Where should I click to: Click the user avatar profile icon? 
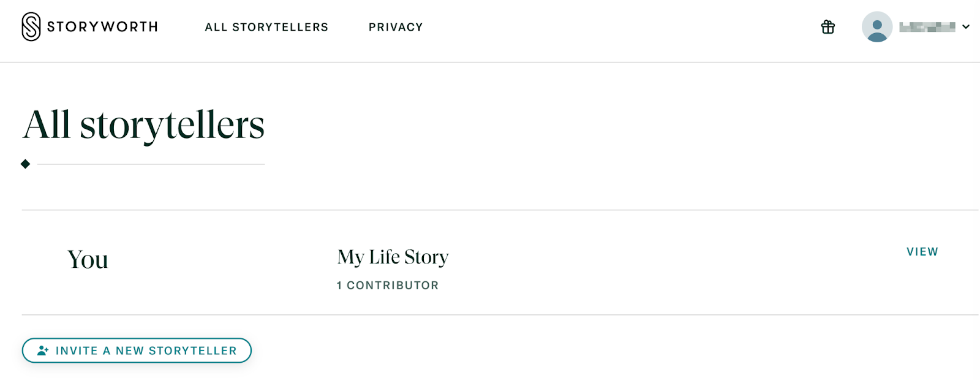point(876,27)
